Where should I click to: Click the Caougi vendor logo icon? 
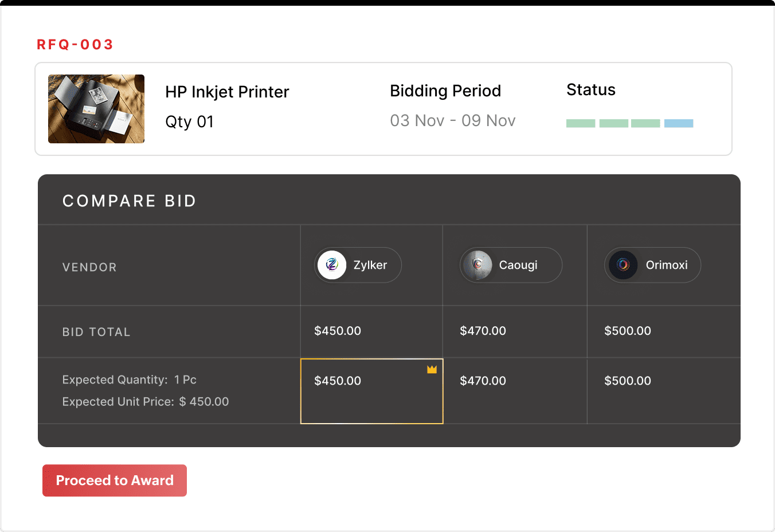pyautogui.click(x=477, y=265)
